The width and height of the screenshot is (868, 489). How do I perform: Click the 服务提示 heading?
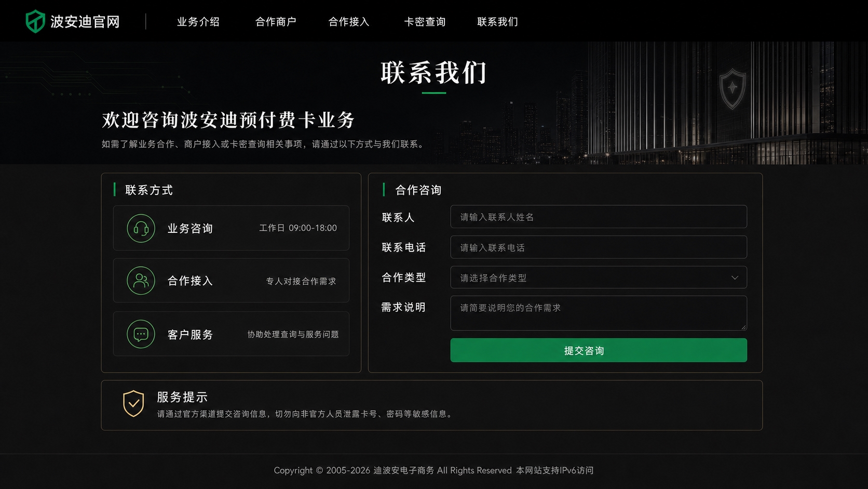[x=182, y=397]
